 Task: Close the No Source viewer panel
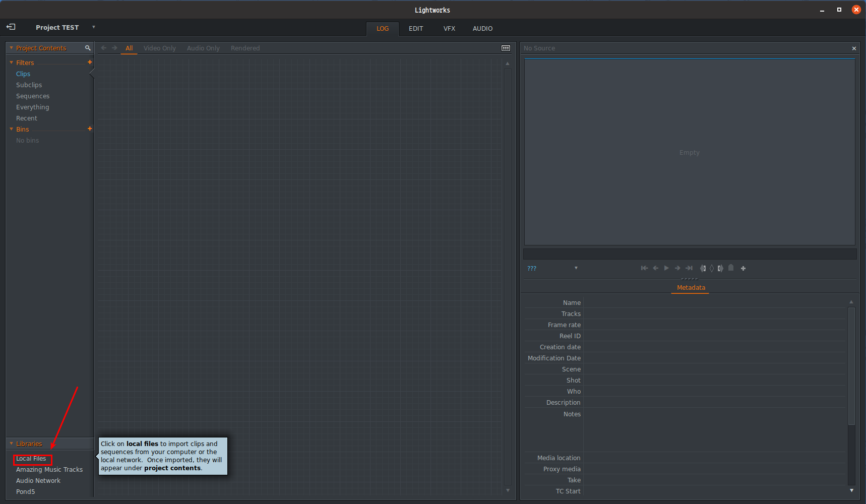click(x=854, y=48)
